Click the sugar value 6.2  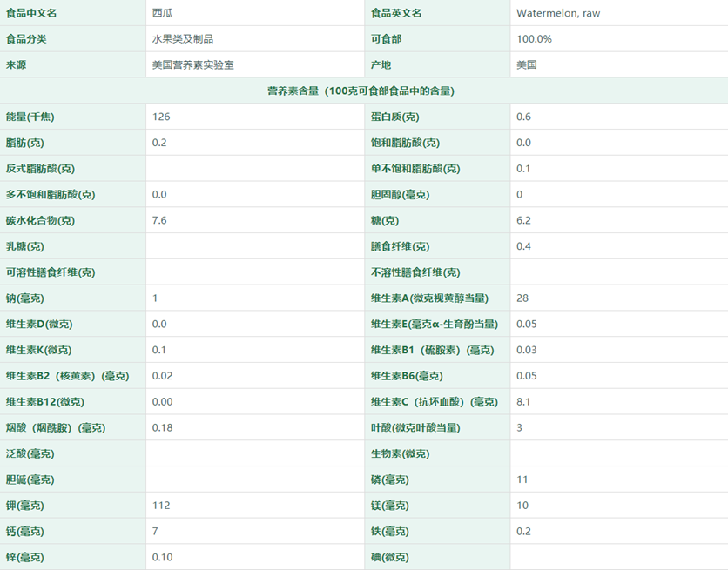(523, 220)
